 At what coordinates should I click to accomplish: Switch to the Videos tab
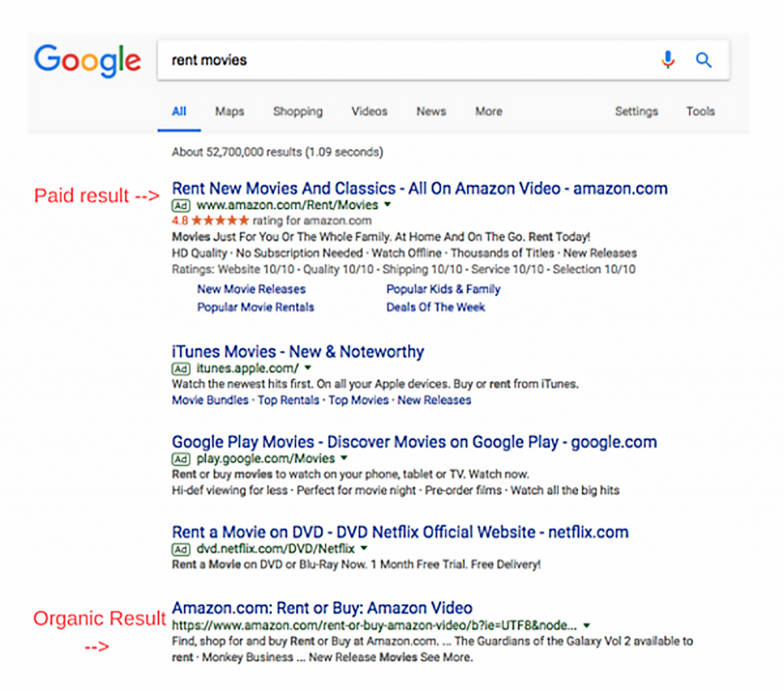370,111
